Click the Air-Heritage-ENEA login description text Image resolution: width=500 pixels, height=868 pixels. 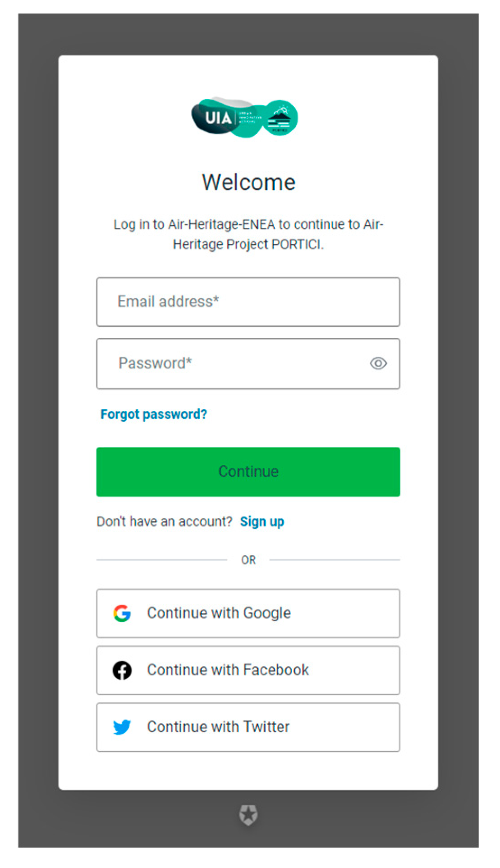pos(248,234)
